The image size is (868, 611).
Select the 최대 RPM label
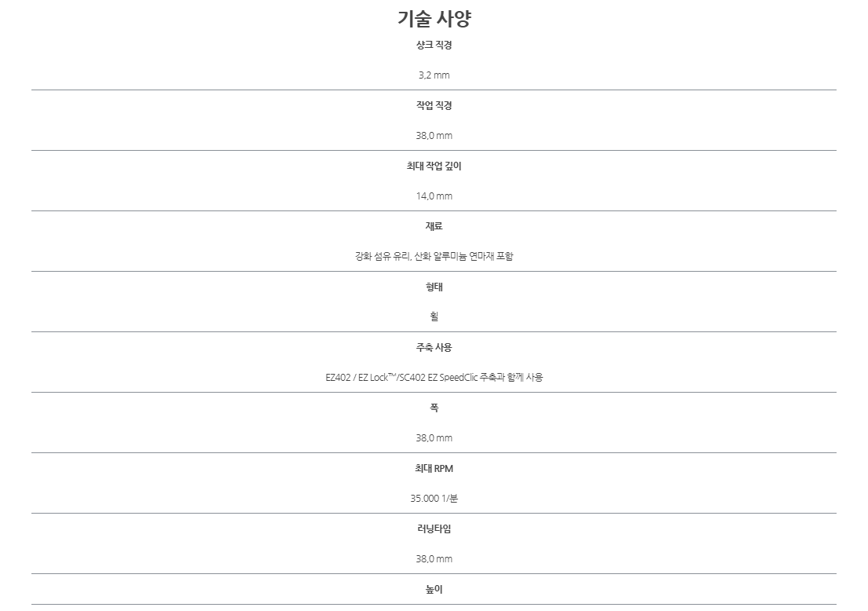pyautogui.click(x=434, y=468)
